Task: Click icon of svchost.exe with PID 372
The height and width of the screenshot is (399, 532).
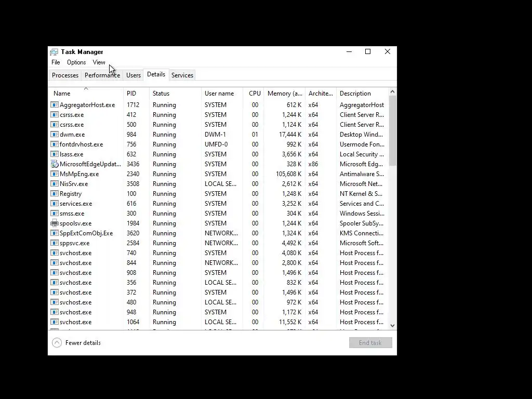Action: tap(54, 292)
